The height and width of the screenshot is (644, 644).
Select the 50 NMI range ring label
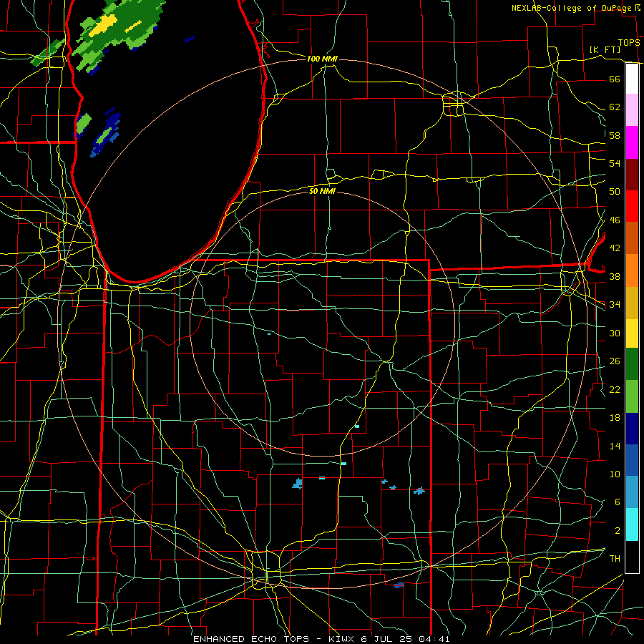(x=322, y=191)
